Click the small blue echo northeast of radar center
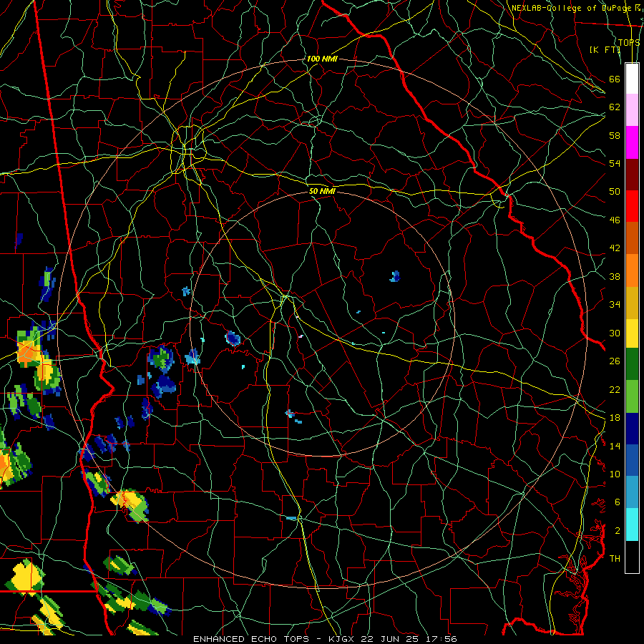This screenshot has width=644, height=644. click(x=395, y=276)
